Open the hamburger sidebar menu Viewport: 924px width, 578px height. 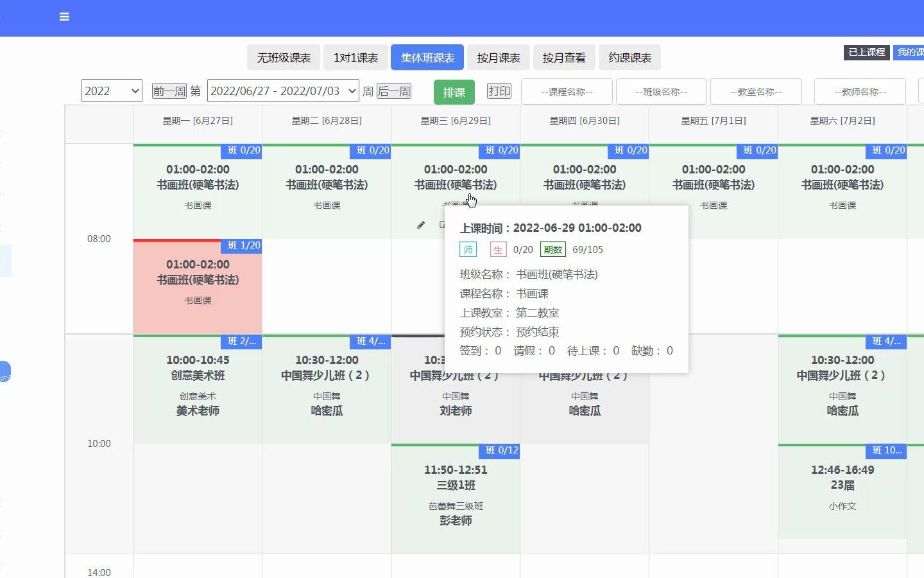tap(64, 17)
